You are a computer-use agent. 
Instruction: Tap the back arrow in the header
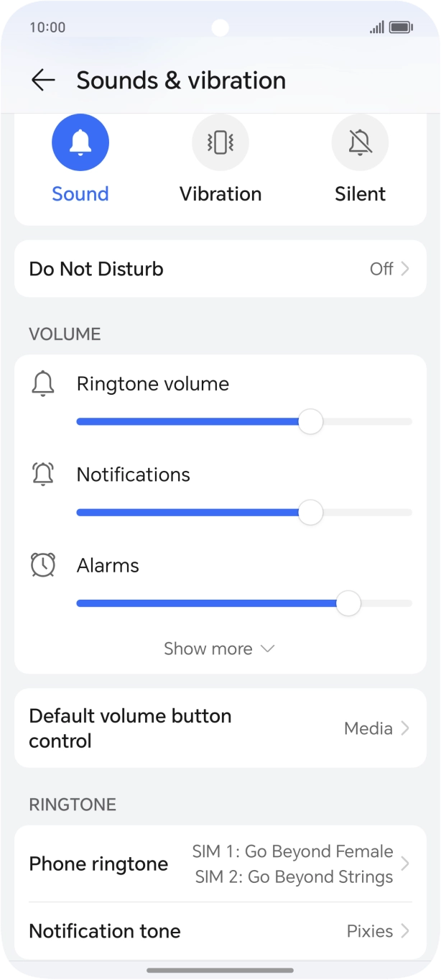tap(43, 80)
